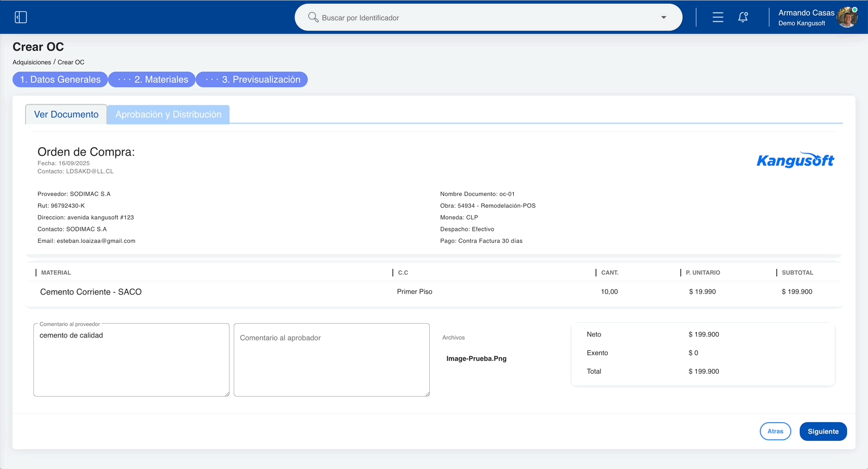Image resolution: width=868 pixels, height=469 pixels.
Task: Expand the search identifier dropdown arrow
Action: pyautogui.click(x=664, y=17)
